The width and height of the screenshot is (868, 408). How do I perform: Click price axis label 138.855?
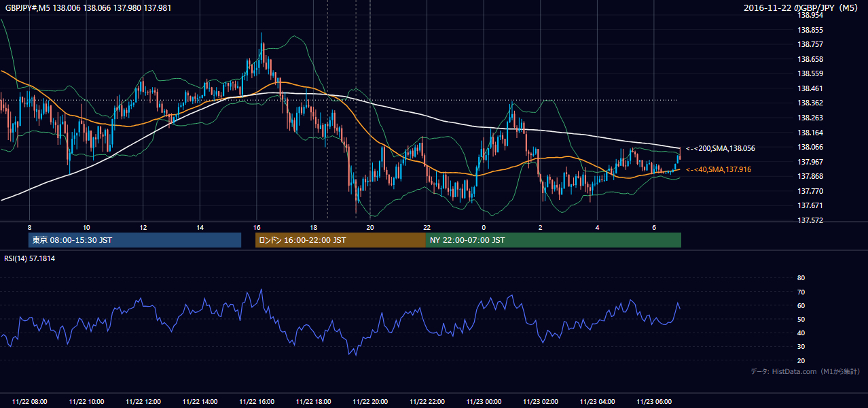[810, 30]
